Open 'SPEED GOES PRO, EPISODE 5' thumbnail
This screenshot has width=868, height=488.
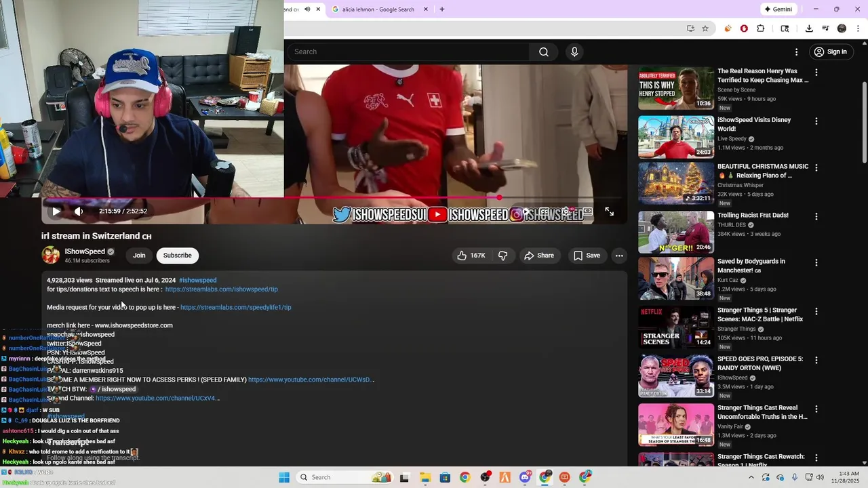676,375
